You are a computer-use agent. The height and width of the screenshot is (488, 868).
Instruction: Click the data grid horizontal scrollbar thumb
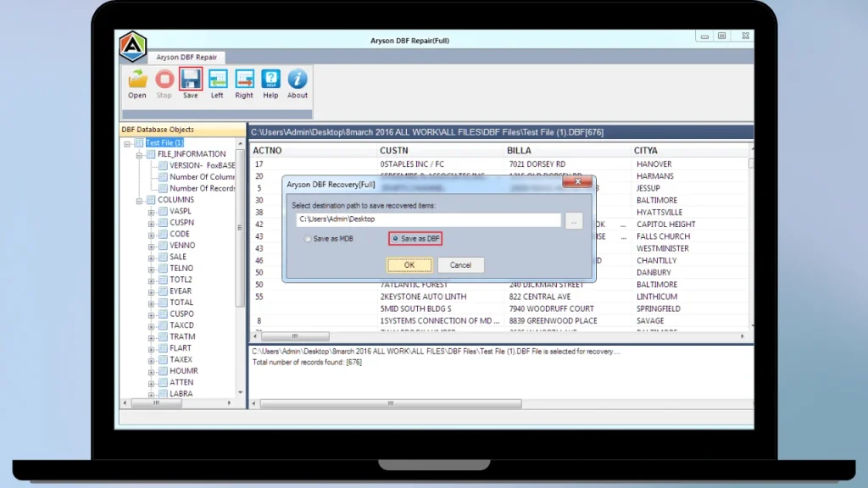click(295, 336)
